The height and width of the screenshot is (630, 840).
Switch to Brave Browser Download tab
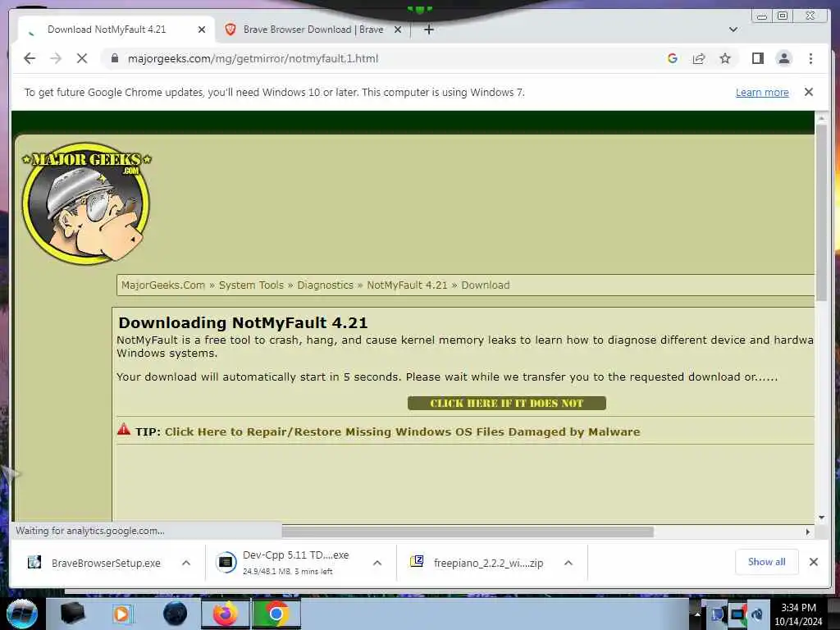313,30
